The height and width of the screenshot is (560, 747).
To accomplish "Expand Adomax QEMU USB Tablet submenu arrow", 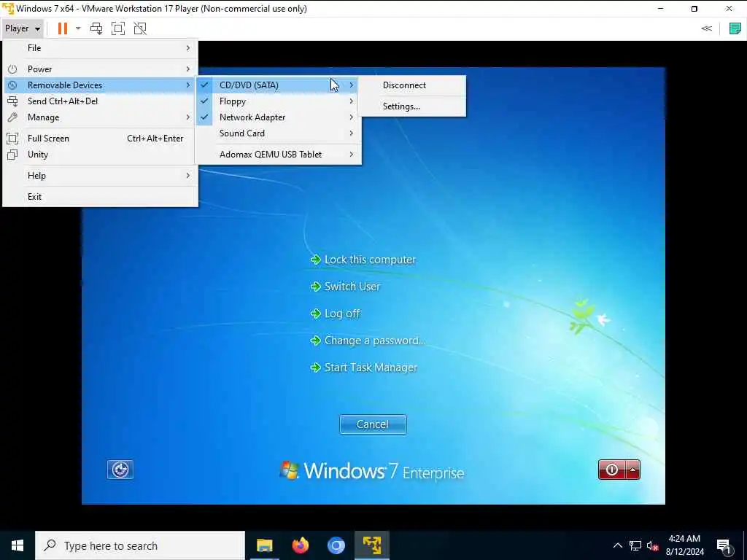I will coord(352,155).
